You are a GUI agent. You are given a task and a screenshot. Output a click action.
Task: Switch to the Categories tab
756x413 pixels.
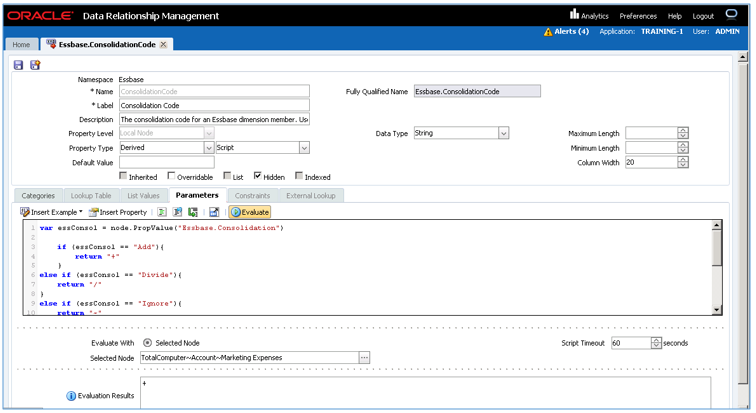click(x=38, y=196)
